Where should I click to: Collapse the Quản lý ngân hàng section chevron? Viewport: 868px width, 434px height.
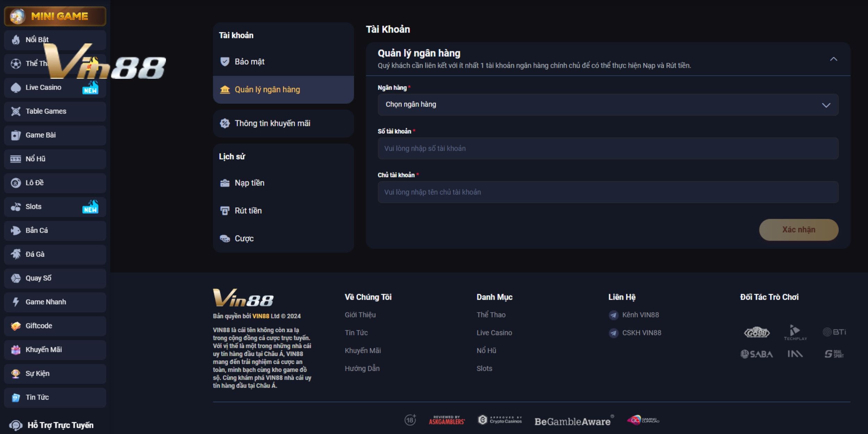click(x=833, y=59)
